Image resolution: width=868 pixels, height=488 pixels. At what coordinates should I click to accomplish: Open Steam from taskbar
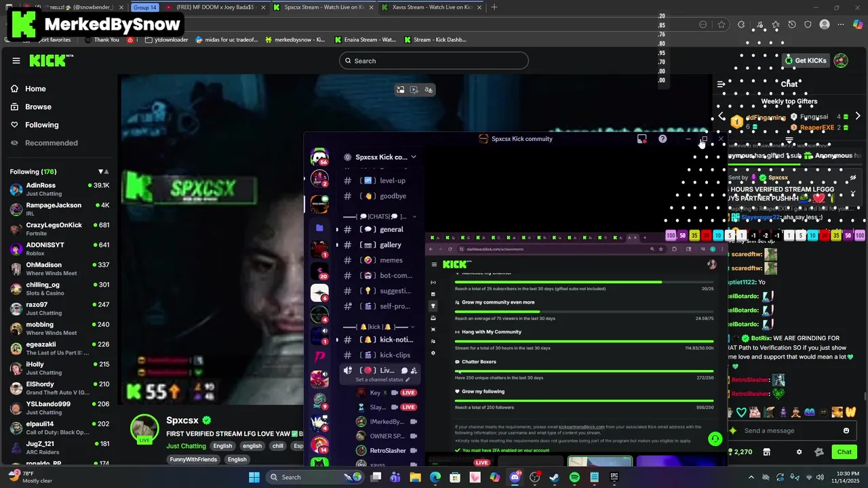click(x=554, y=477)
